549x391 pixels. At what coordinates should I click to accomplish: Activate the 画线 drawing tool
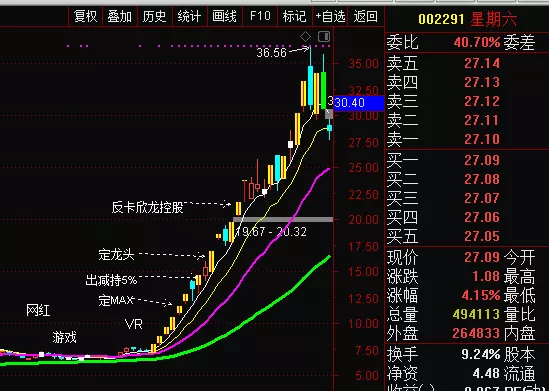(224, 16)
